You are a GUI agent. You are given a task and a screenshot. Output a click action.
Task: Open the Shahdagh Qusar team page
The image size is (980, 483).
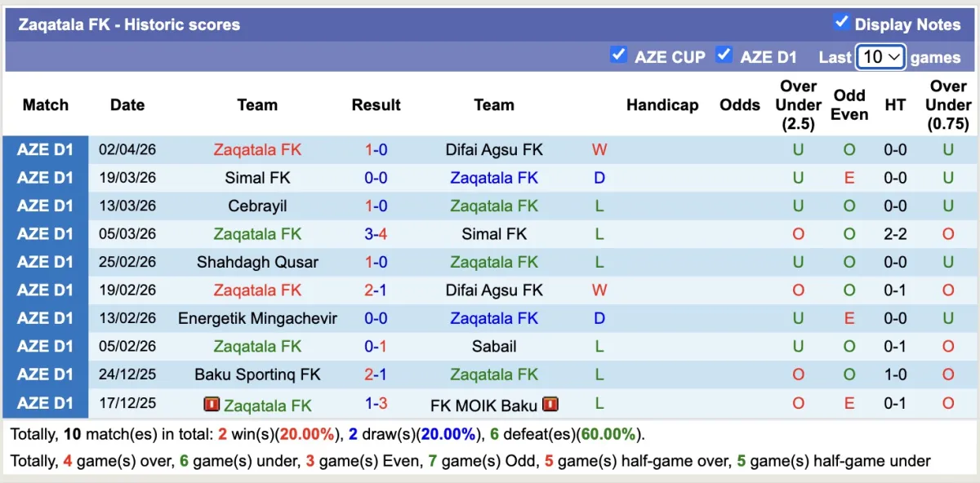(257, 262)
